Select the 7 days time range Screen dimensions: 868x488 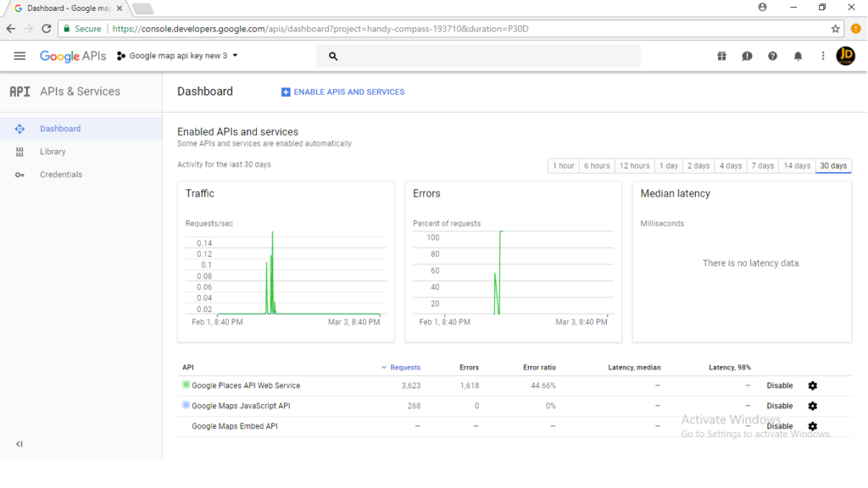[x=762, y=166]
